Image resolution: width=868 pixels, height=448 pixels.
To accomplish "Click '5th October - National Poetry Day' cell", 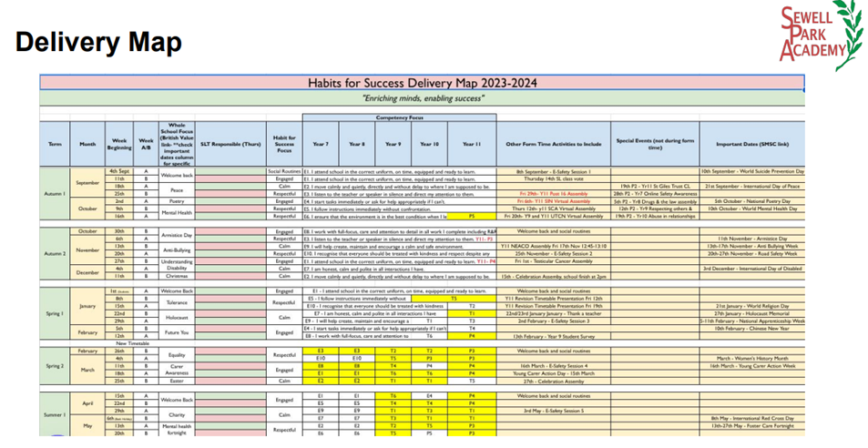I will pos(752,201).
